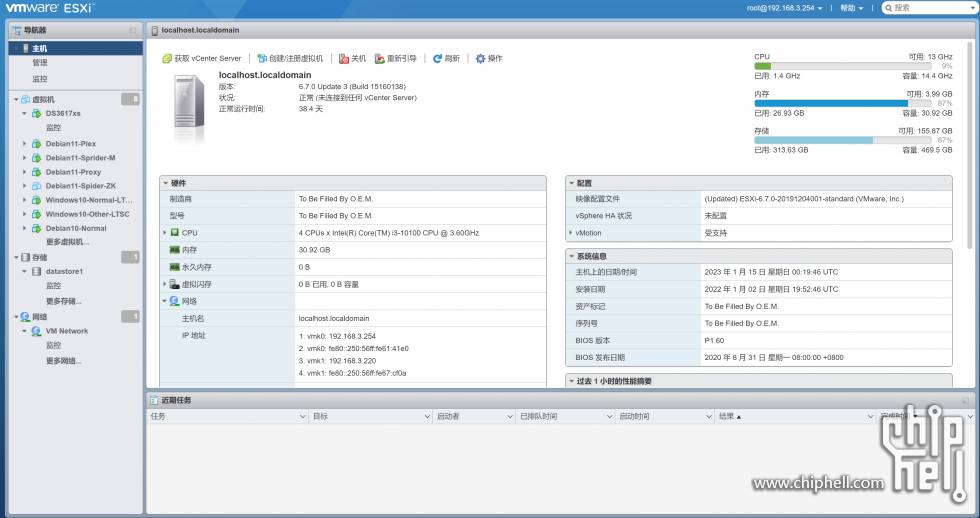Image resolution: width=980 pixels, height=518 pixels.
Task: Collapse the VM Network tree node
Action: [x=24, y=331]
